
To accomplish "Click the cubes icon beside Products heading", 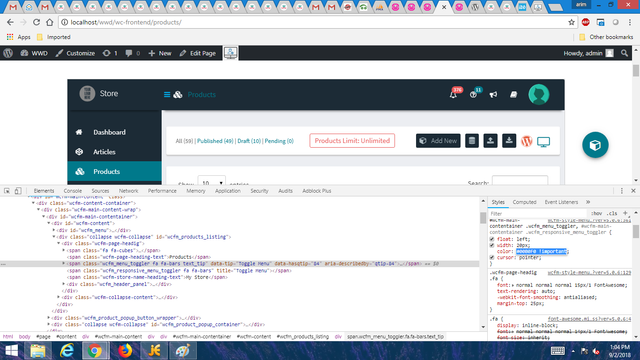I will pyautogui.click(x=178, y=95).
